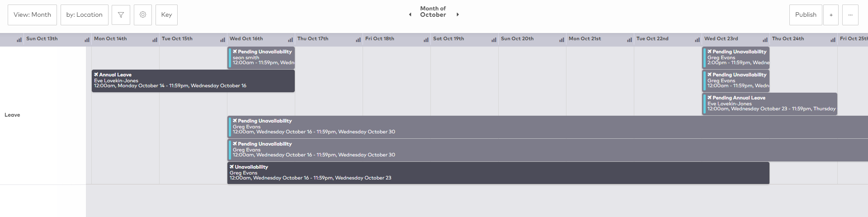This screenshot has height=217, width=868.
Task: Open the roster settings gear icon
Action: point(143,15)
